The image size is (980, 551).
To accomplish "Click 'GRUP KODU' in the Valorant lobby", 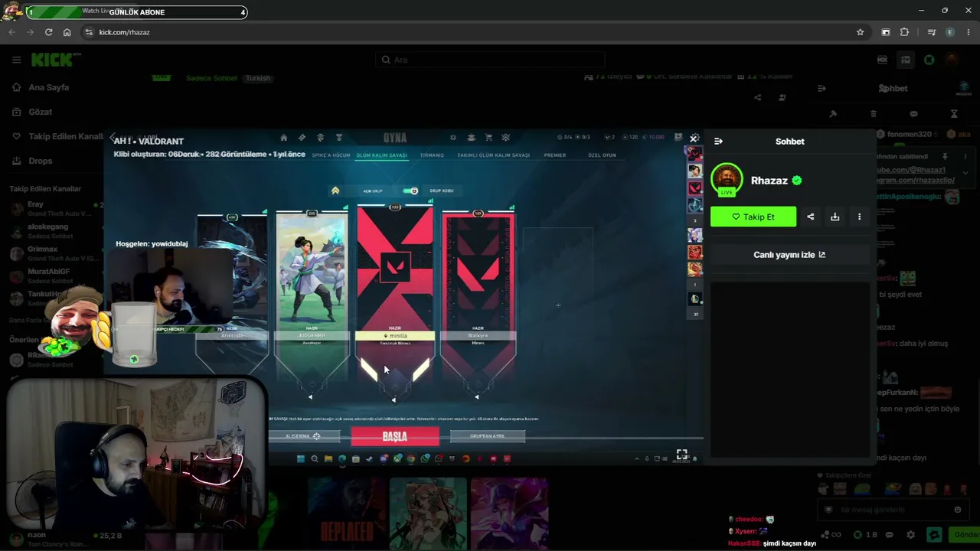I will 441,191.
